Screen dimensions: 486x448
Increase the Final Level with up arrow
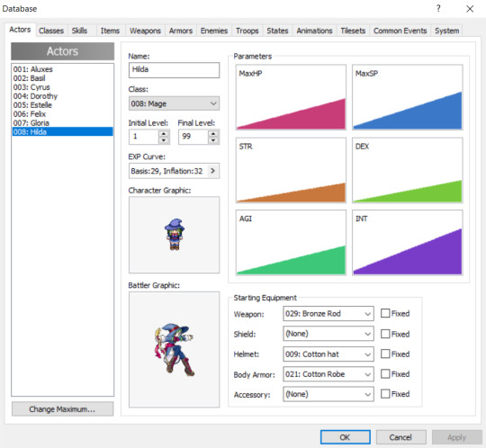[213, 133]
